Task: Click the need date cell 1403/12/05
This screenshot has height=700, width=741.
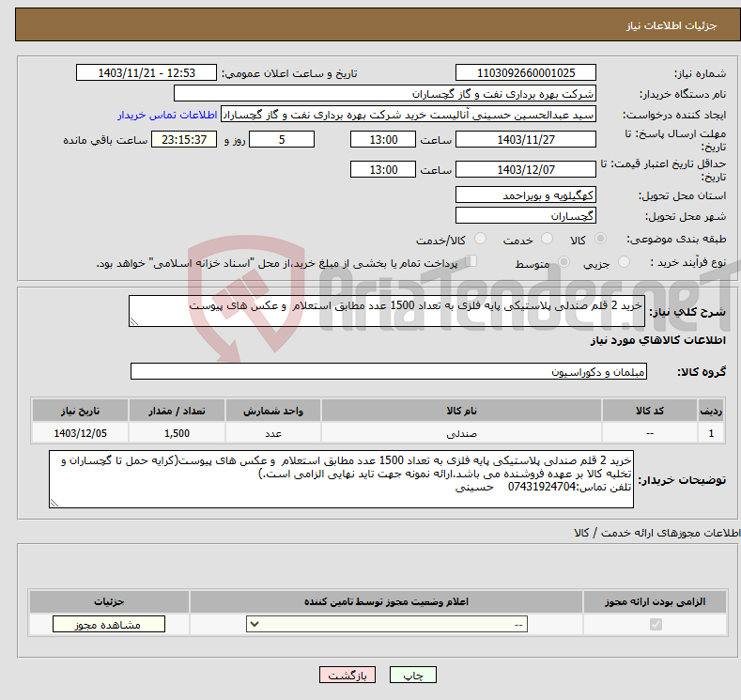Action: 81,433
